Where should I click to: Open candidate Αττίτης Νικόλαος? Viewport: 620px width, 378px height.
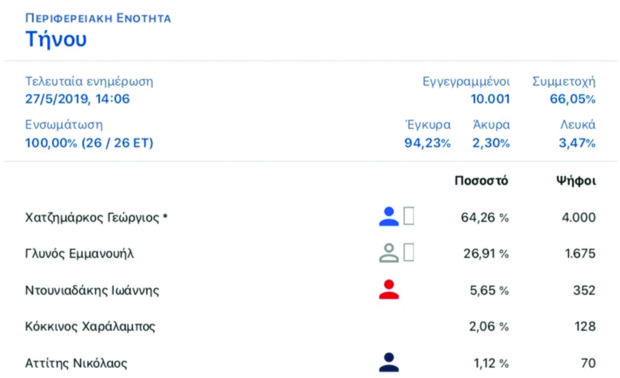pyautogui.click(x=76, y=363)
